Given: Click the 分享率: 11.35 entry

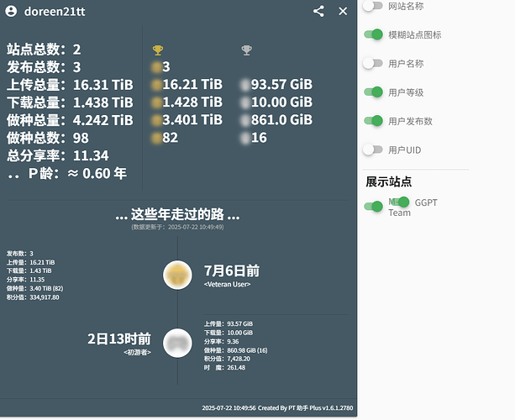Looking at the screenshot, I should [x=25, y=280].
